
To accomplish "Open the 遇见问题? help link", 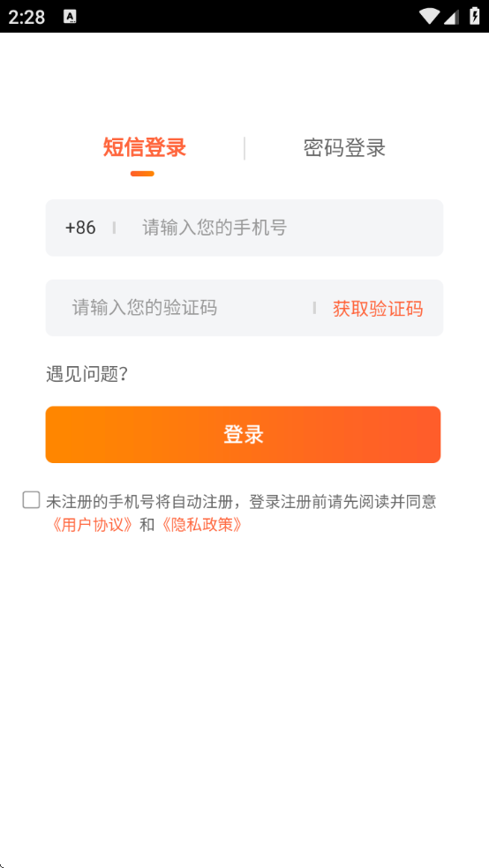I will coord(87,375).
